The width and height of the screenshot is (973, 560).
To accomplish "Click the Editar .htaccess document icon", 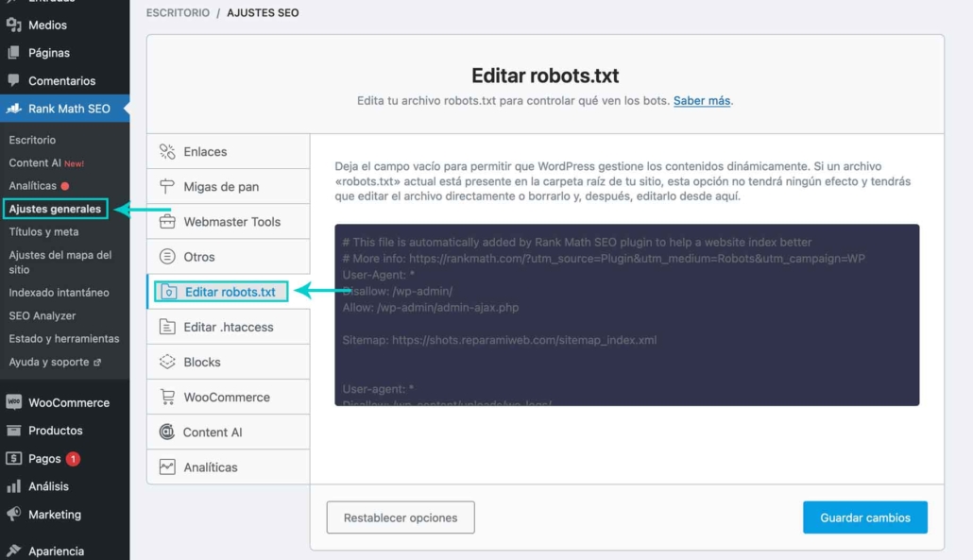I will click(x=167, y=327).
